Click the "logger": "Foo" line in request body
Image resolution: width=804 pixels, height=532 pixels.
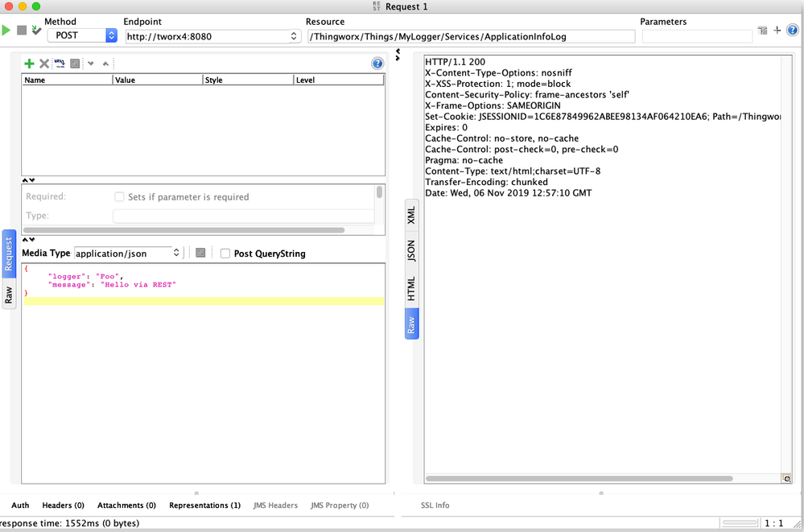tap(85, 277)
